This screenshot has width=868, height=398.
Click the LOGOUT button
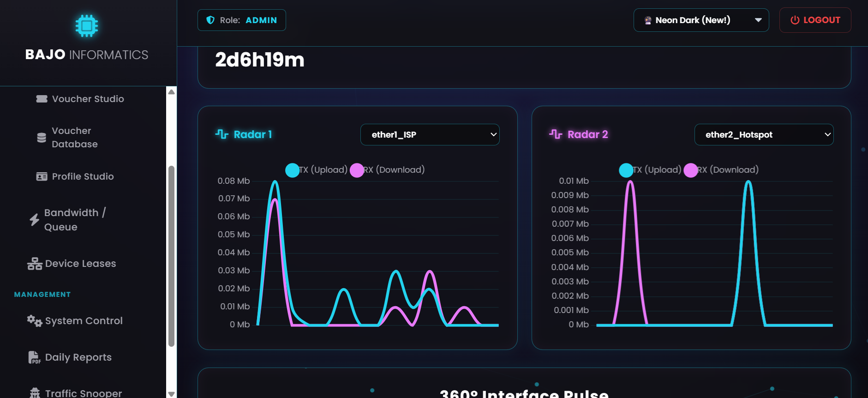(x=815, y=20)
